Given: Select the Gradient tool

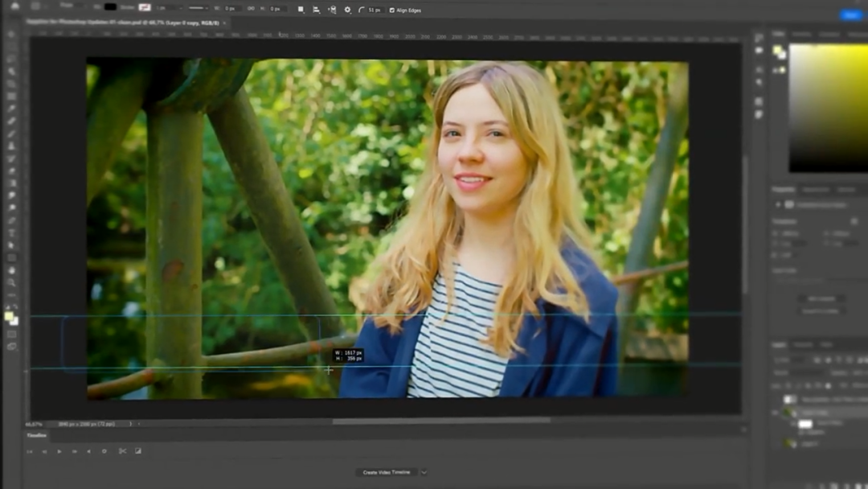Looking at the screenshot, I should coord(11,183).
